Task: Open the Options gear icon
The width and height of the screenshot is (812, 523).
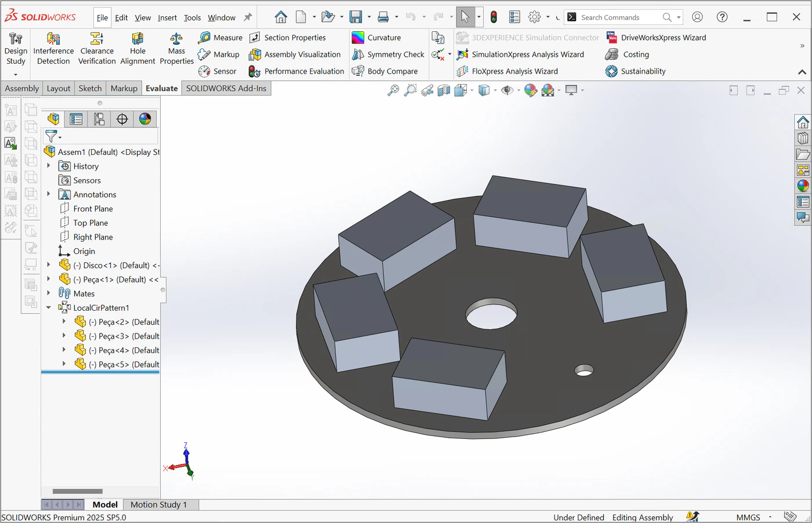Action: pyautogui.click(x=535, y=17)
